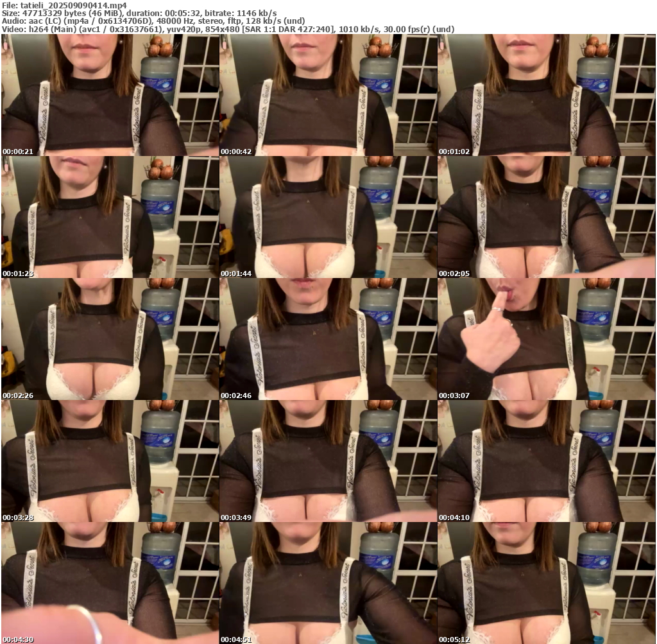This screenshot has width=657, height=644.
Task: Pick the frame at 00:02:46
Action: (x=328, y=339)
